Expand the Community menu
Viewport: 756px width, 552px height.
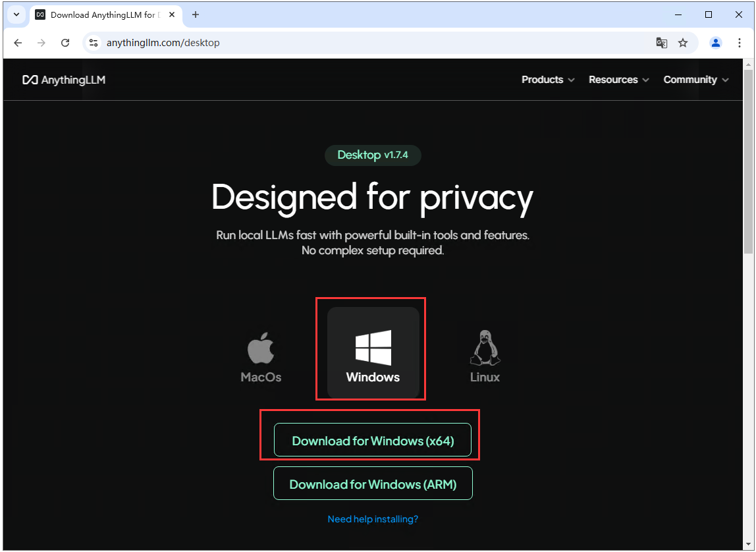click(695, 80)
